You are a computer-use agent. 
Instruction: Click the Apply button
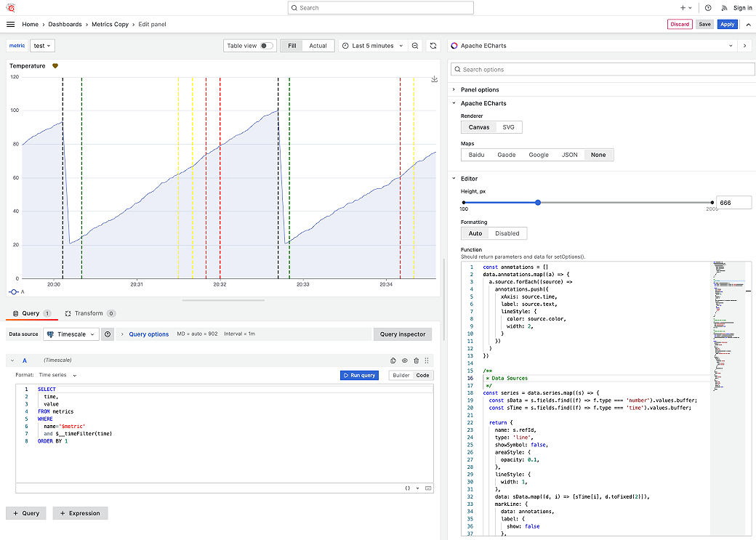[728, 24]
